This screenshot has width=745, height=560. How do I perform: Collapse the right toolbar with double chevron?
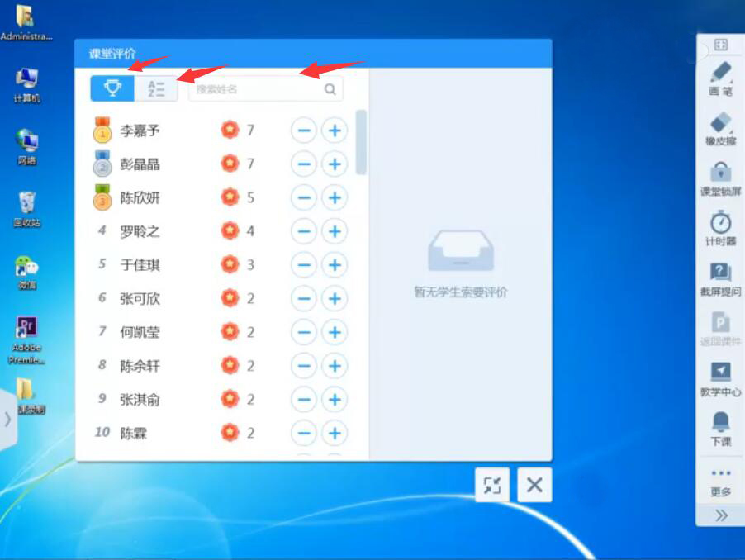click(x=721, y=515)
